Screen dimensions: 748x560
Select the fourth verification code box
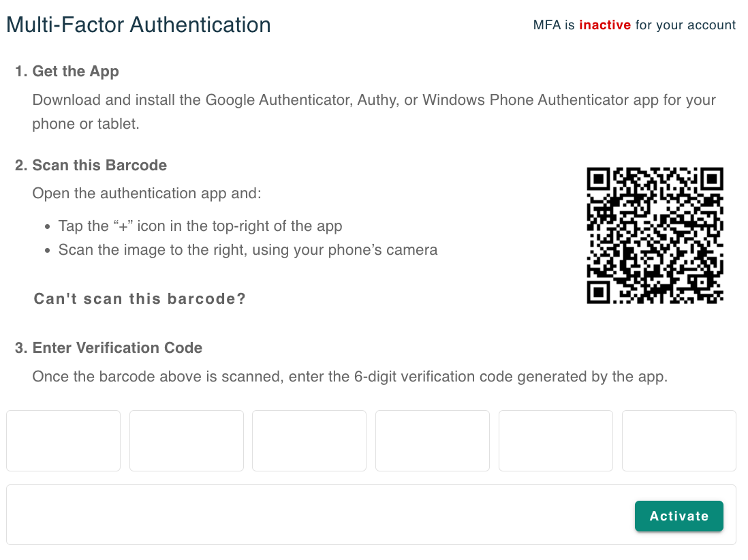pyautogui.click(x=432, y=440)
